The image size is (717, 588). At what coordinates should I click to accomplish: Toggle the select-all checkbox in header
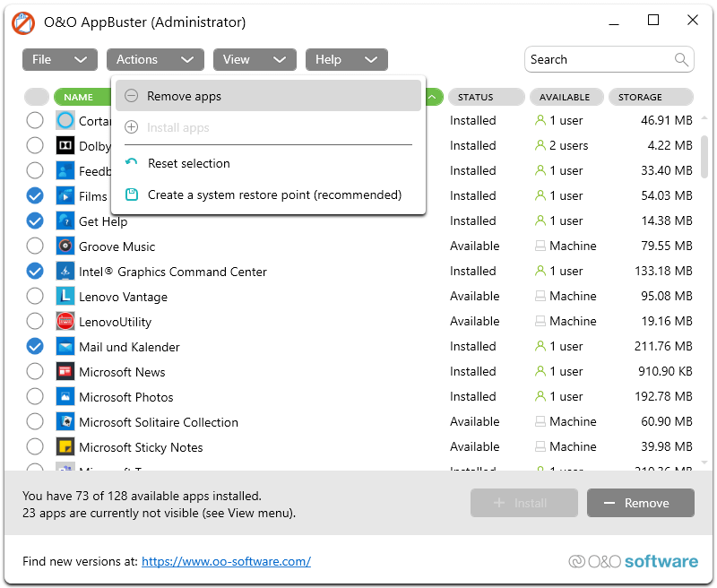point(37,97)
